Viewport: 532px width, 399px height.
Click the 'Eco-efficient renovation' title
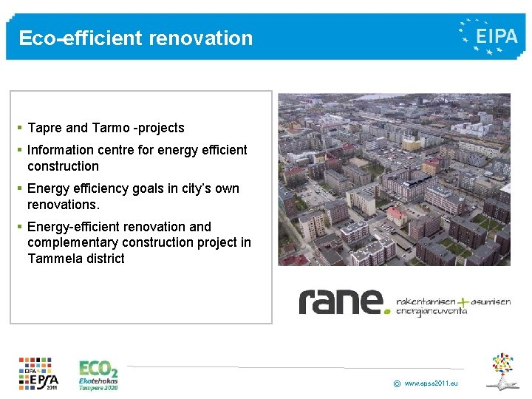[136, 38]
